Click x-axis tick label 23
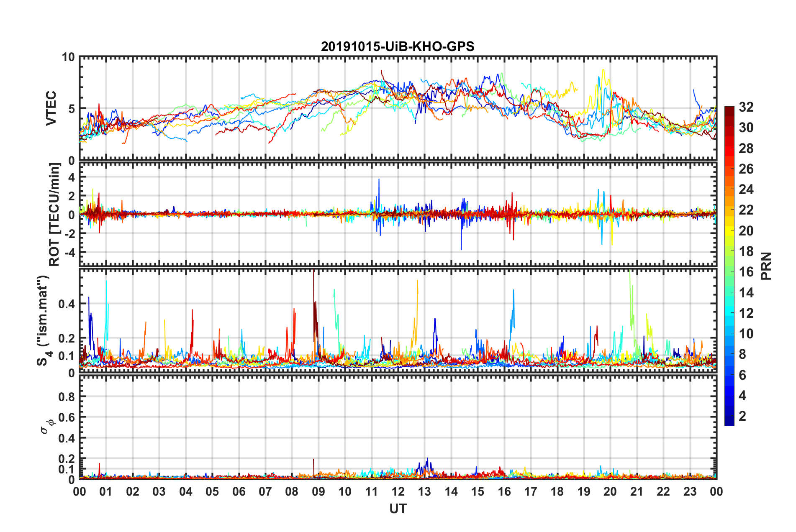The image size is (796, 532). pos(690,491)
